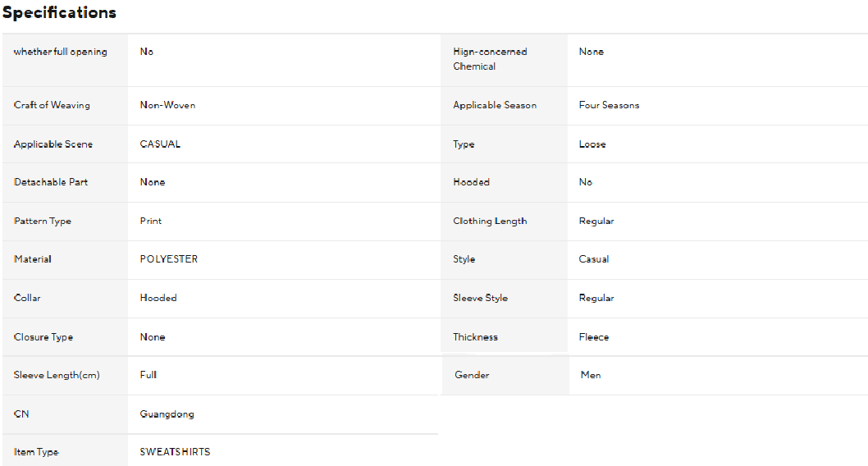
Task: Click the Fleece thickness value
Action: coord(594,337)
